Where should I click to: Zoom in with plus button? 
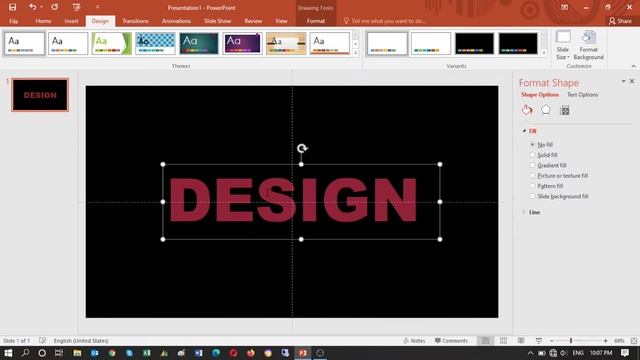click(605, 341)
